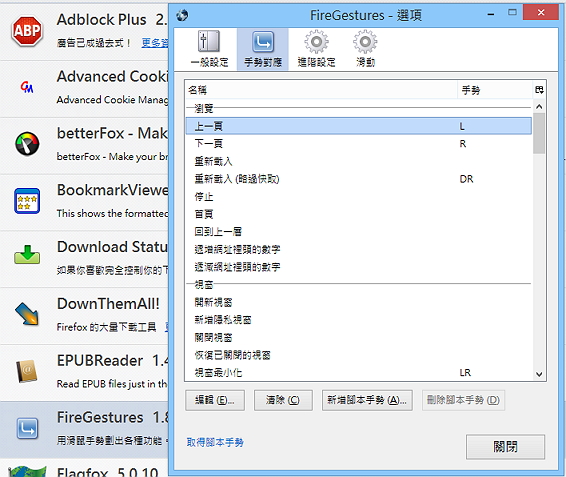Screen dimensions: 566x477
Task: Select the 回到上一層 row
Action: 358,232
